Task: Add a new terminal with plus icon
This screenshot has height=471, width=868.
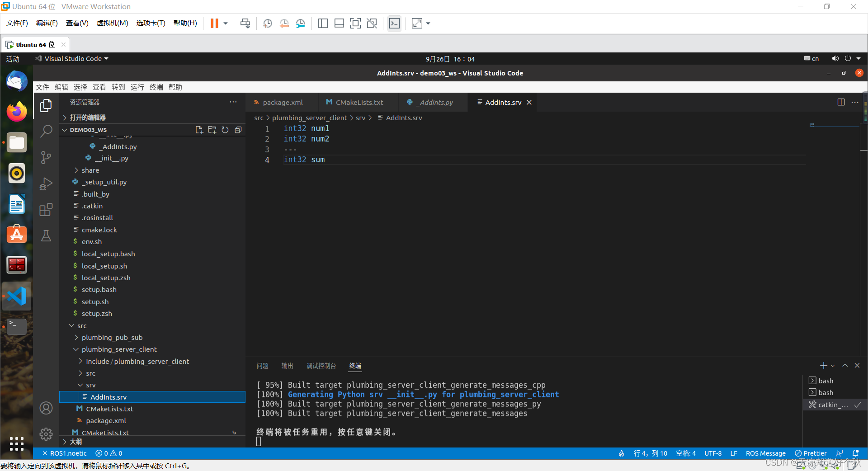Action: (x=823, y=366)
